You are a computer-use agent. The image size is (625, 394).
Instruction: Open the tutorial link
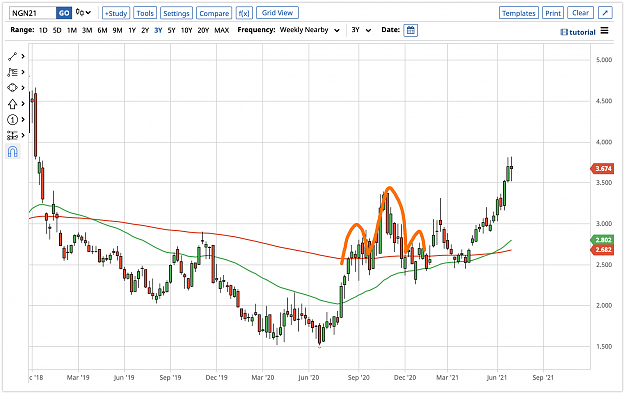[578, 32]
